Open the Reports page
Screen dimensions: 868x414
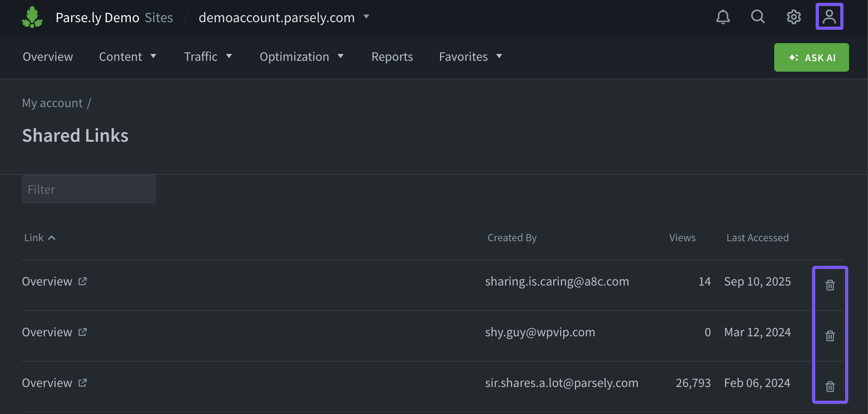pyautogui.click(x=392, y=57)
